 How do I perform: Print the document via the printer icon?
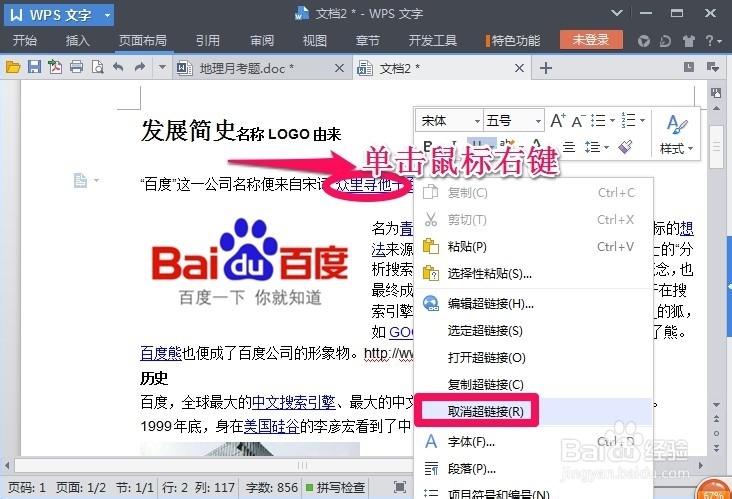click(x=76, y=67)
